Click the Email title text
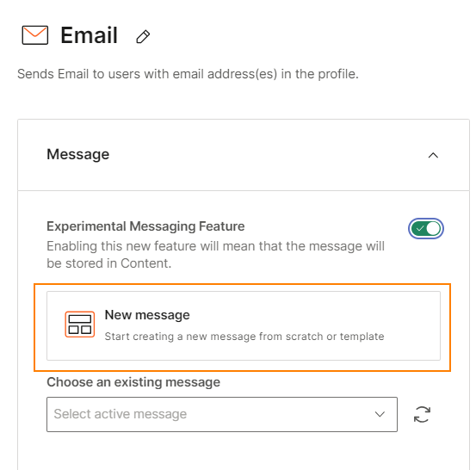This screenshot has height=470, width=476. click(x=89, y=35)
